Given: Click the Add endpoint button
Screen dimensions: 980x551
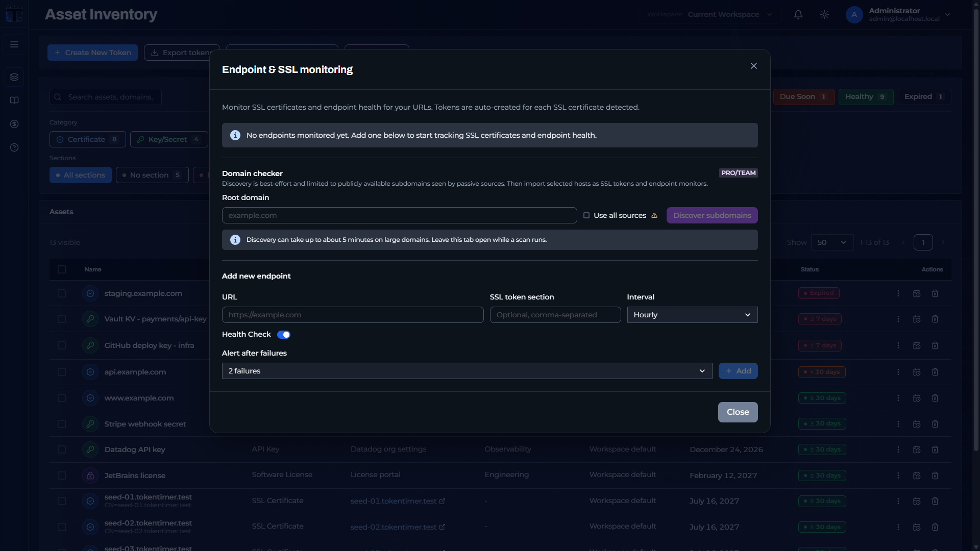Looking at the screenshot, I should 738,371.
